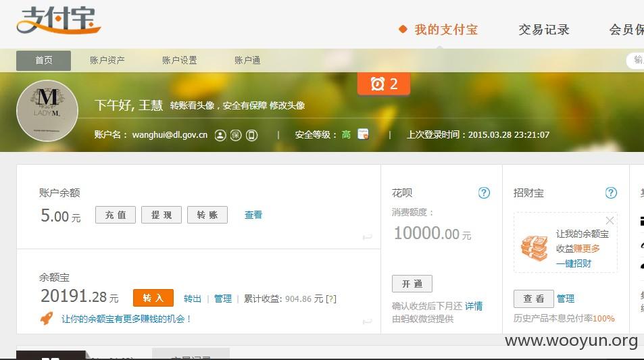
Task: Click the last login time 2015.03.28 23:21:07
Action: coord(508,134)
